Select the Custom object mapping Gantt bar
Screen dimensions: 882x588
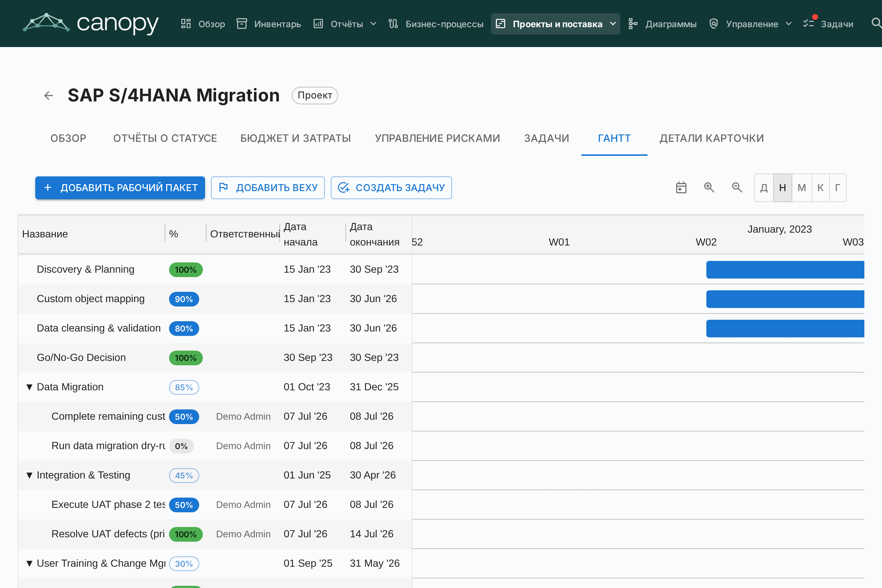[785, 299]
